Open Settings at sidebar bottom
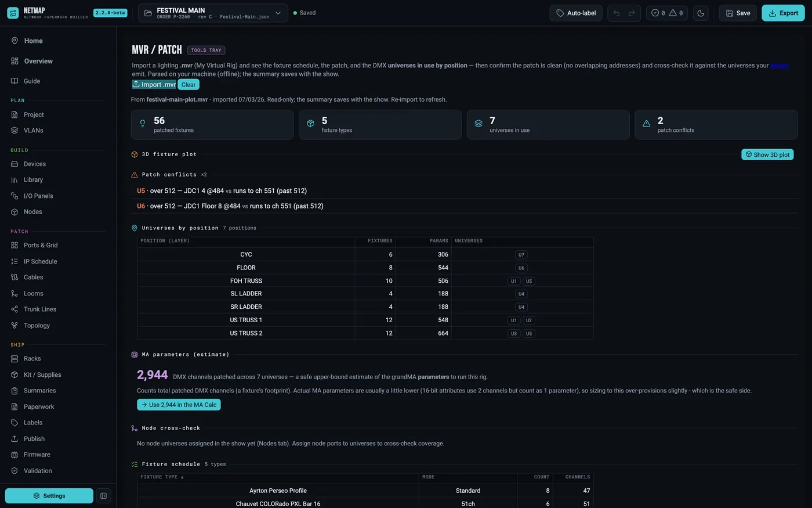 pyautogui.click(x=49, y=496)
